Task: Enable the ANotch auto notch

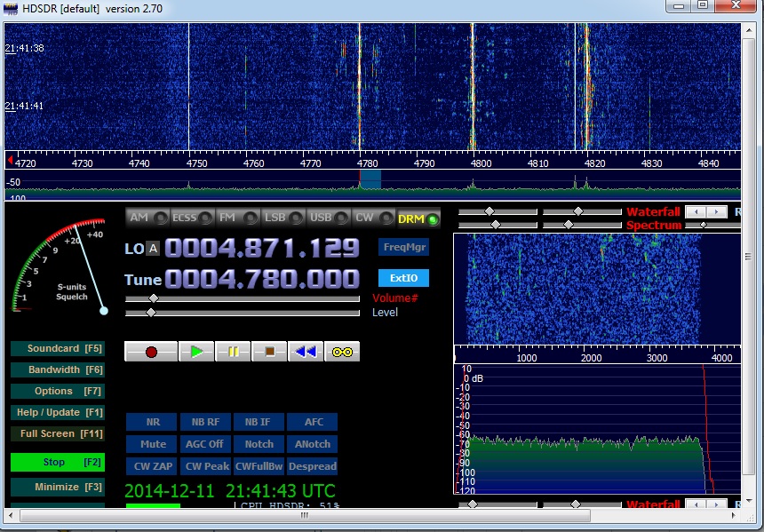Action: click(x=313, y=444)
